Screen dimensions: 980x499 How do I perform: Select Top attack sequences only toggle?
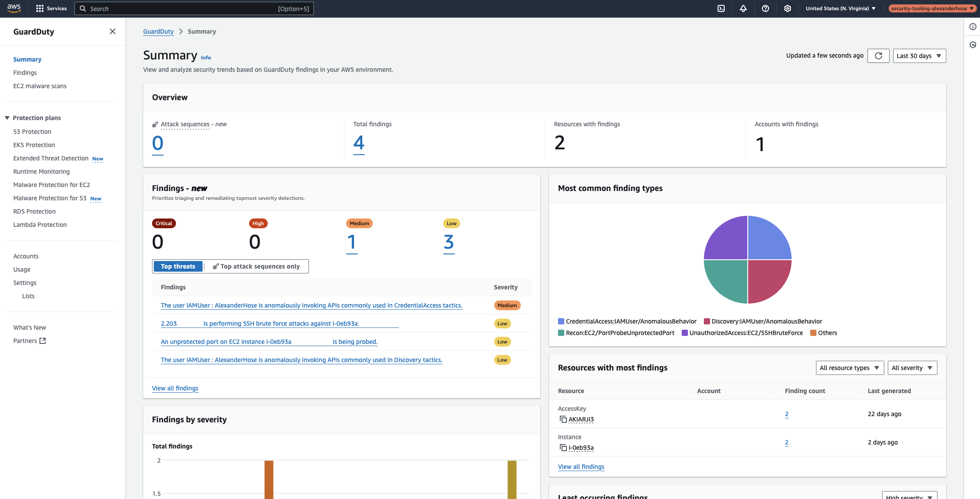pyautogui.click(x=256, y=266)
